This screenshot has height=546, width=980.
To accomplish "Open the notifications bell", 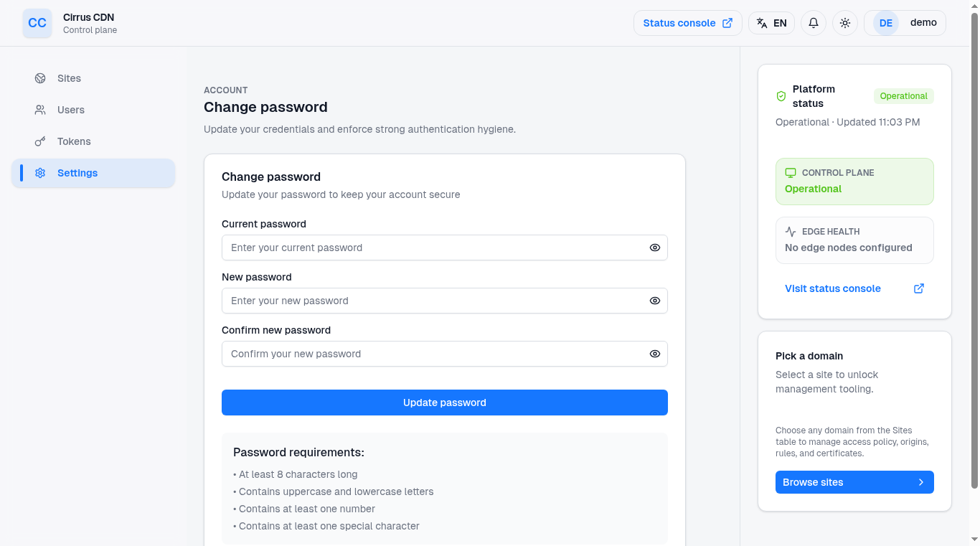I will point(813,22).
